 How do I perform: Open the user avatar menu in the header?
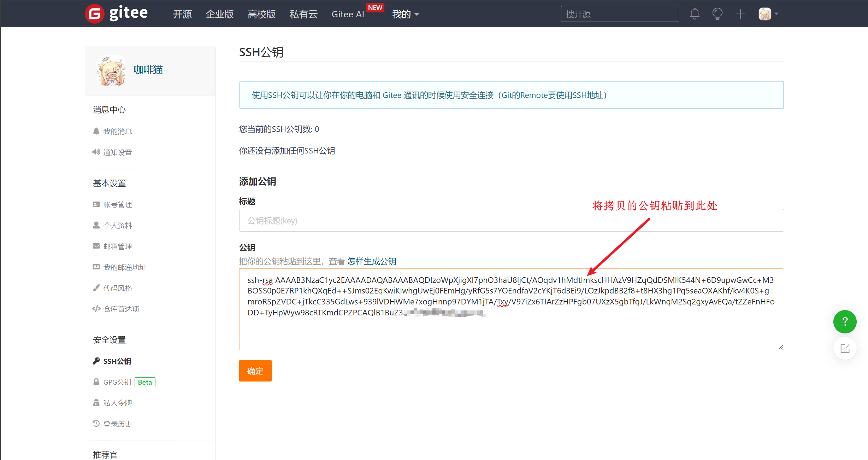click(768, 14)
